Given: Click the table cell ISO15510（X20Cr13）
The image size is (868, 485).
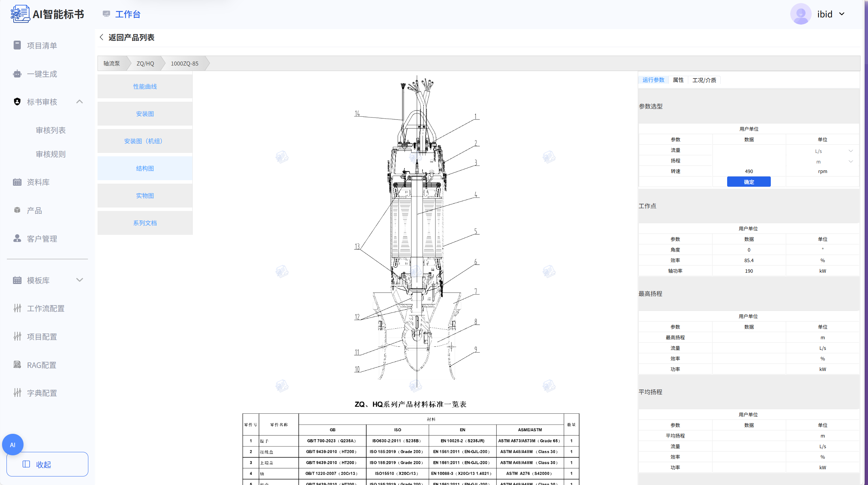Looking at the screenshot, I should (397, 473).
